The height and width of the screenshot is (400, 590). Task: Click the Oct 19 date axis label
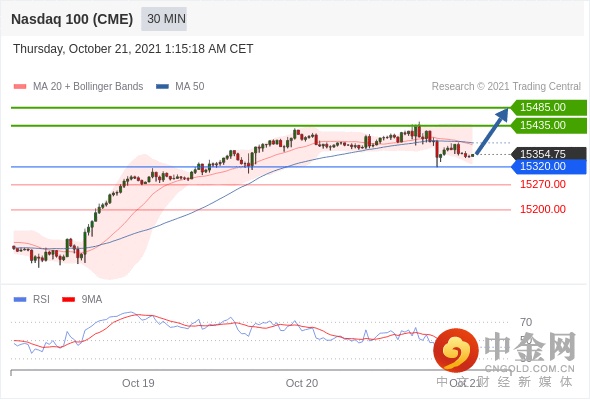[138, 383]
